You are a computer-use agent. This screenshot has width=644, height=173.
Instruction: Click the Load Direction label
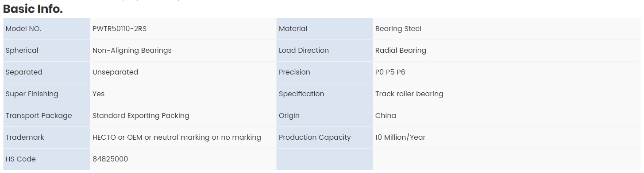pyautogui.click(x=304, y=51)
